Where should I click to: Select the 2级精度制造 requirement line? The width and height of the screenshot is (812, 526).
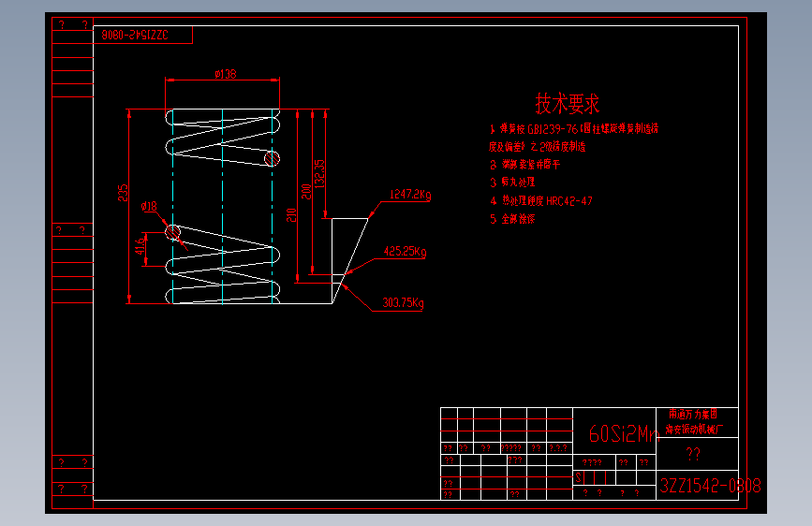(537, 147)
